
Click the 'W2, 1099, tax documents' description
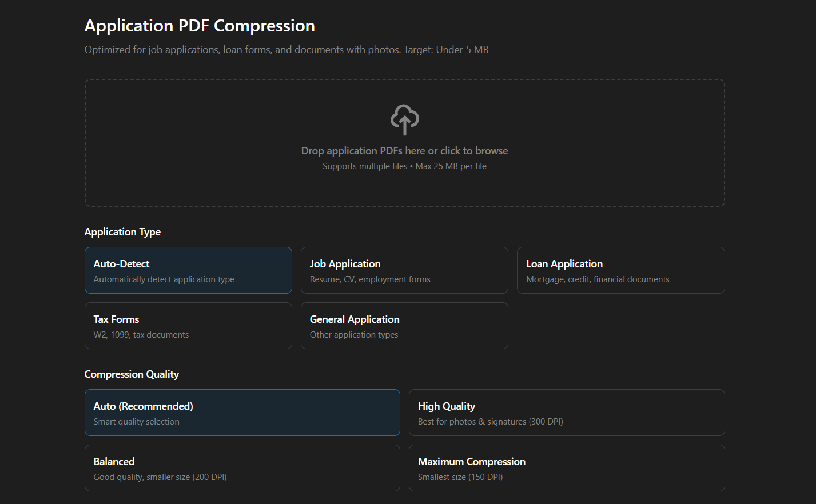coord(141,335)
